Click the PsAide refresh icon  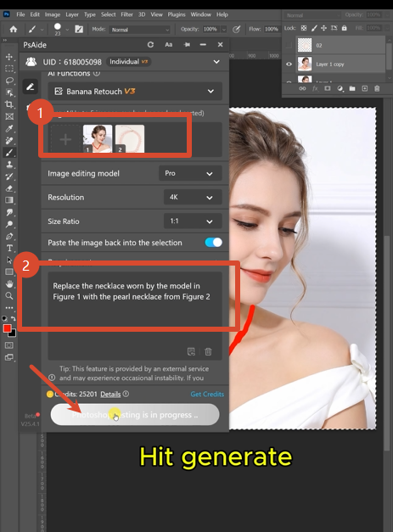coord(150,44)
